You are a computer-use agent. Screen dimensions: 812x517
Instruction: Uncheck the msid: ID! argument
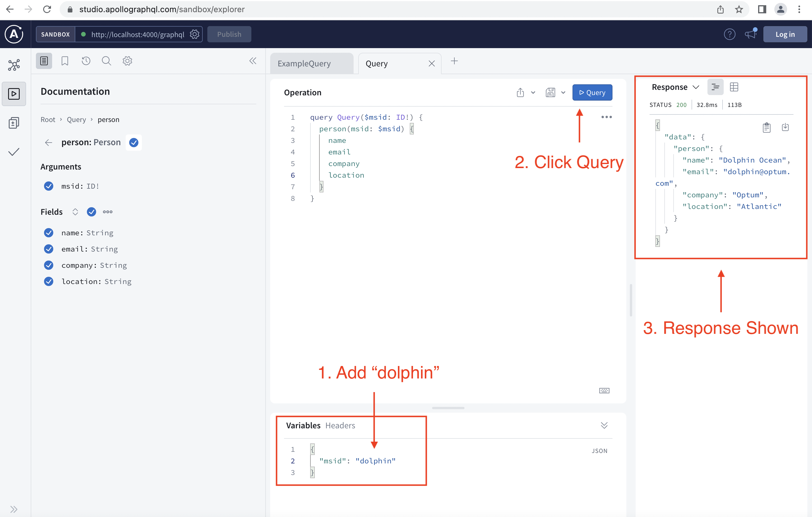[49, 186]
